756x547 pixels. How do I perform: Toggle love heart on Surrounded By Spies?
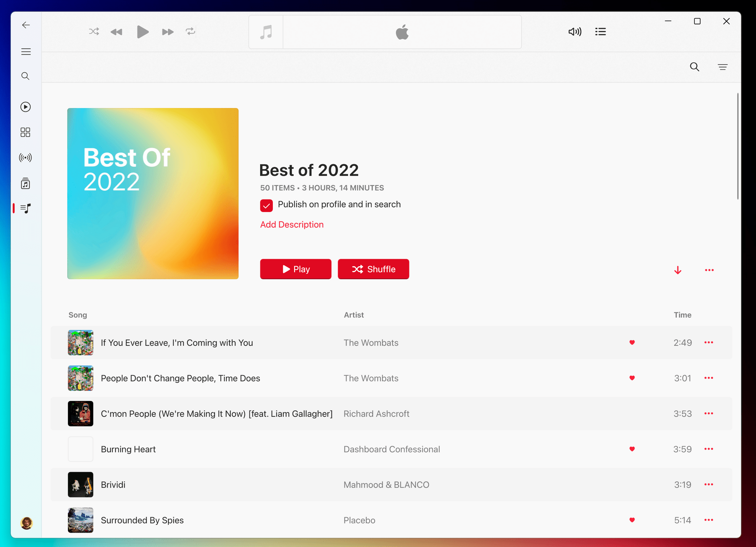point(632,520)
